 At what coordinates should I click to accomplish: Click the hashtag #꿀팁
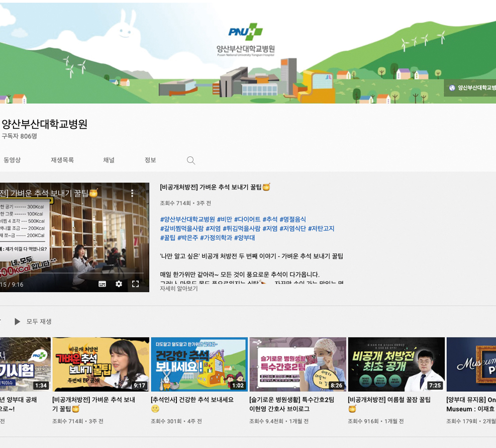pos(168,238)
